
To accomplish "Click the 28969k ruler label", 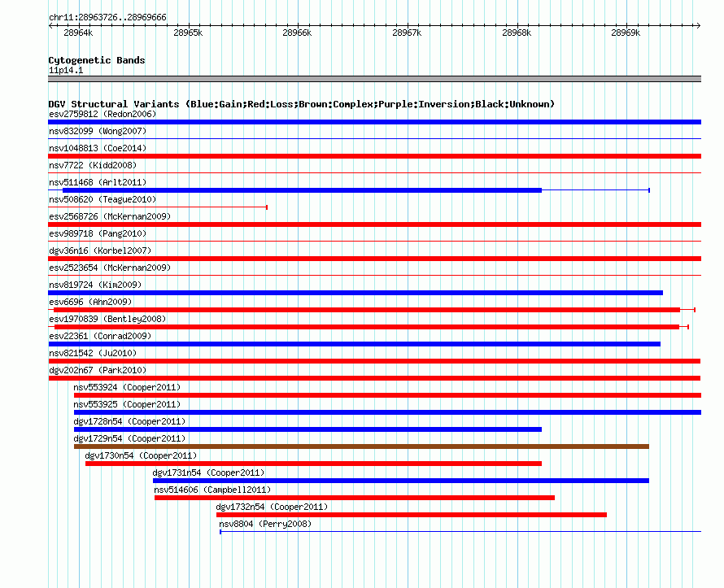I will pyautogui.click(x=626, y=33).
